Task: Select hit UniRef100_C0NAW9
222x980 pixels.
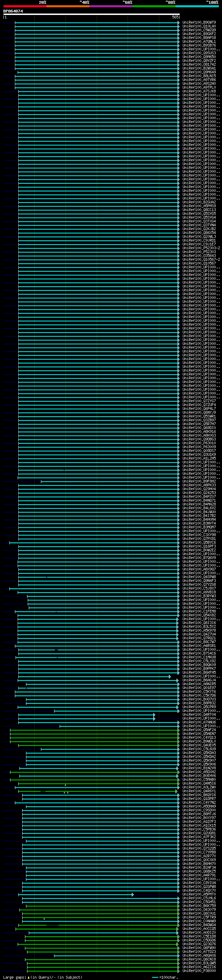Action: (x=199, y=921)
